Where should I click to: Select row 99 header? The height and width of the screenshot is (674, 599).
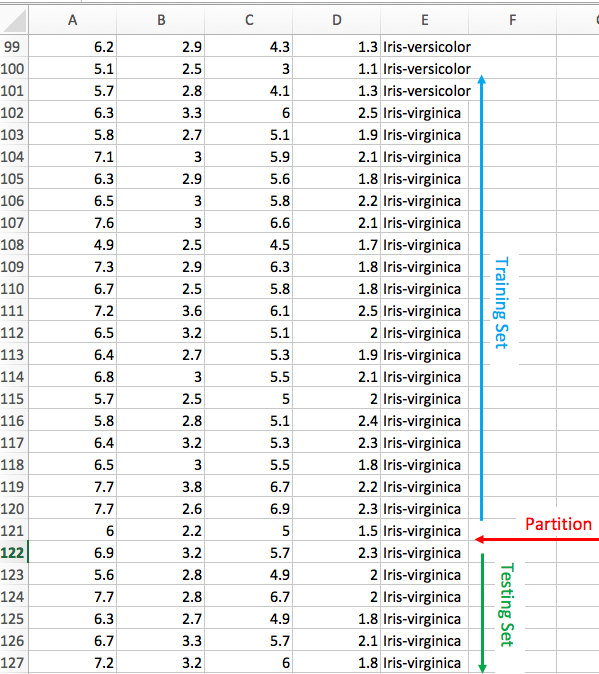tap(14, 47)
